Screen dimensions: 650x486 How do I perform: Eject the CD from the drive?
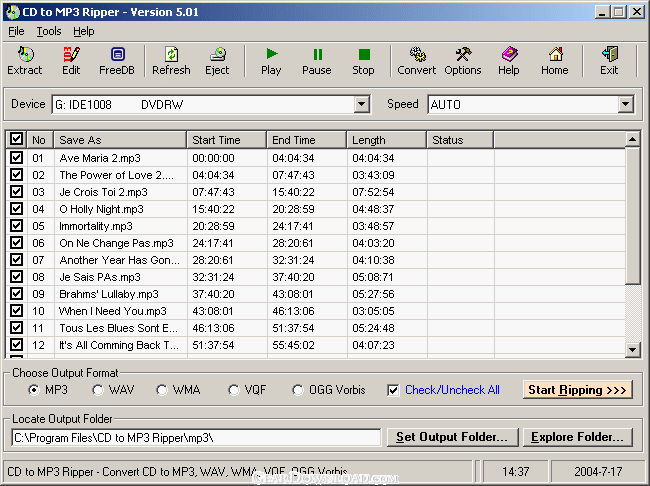tap(217, 61)
